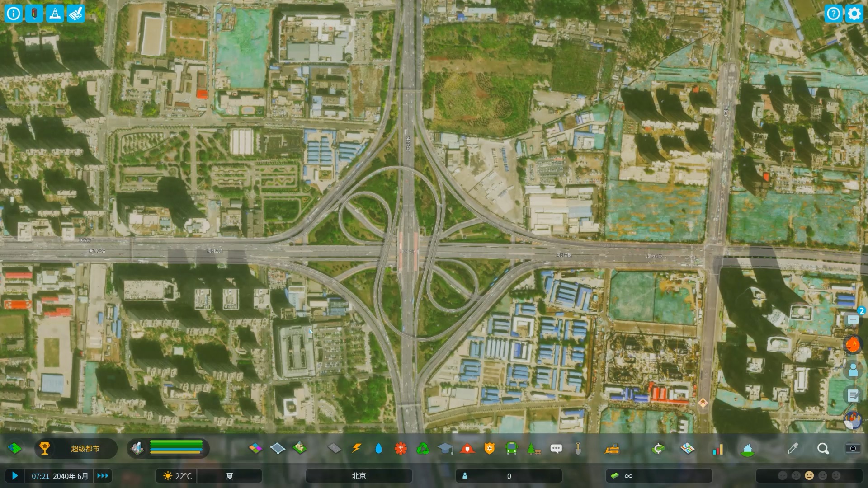Open the infinite money indicator
Viewport: 868px width, 488px height.
(x=659, y=476)
